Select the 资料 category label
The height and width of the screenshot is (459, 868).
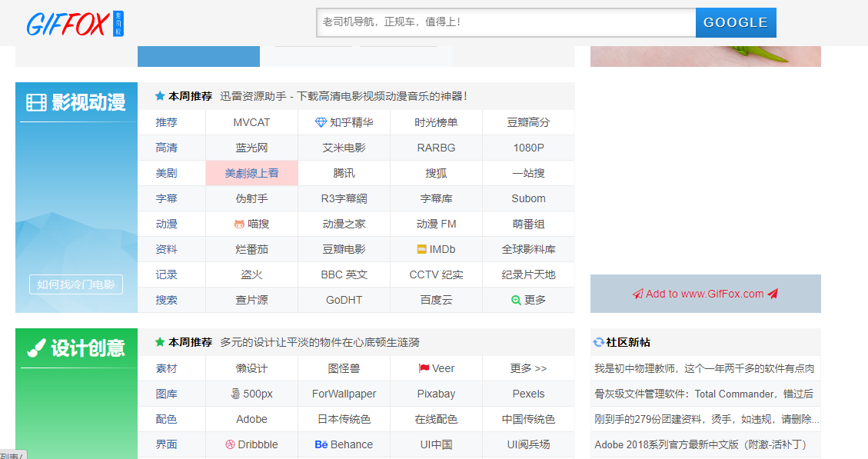click(x=166, y=250)
